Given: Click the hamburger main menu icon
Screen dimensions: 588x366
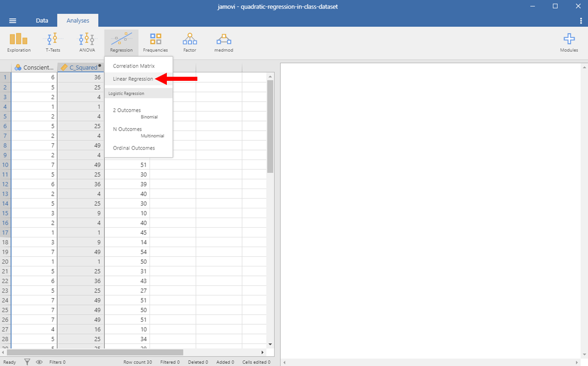Looking at the screenshot, I should (x=13, y=21).
